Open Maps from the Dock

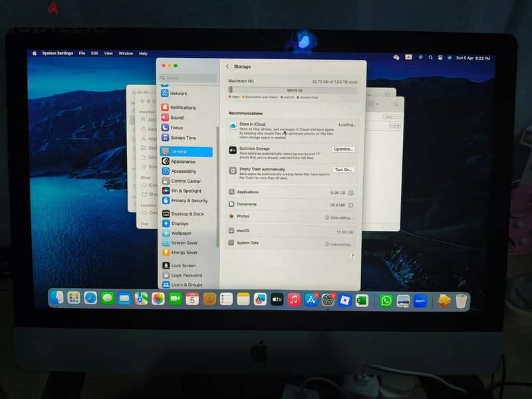[x=141, y=299]
